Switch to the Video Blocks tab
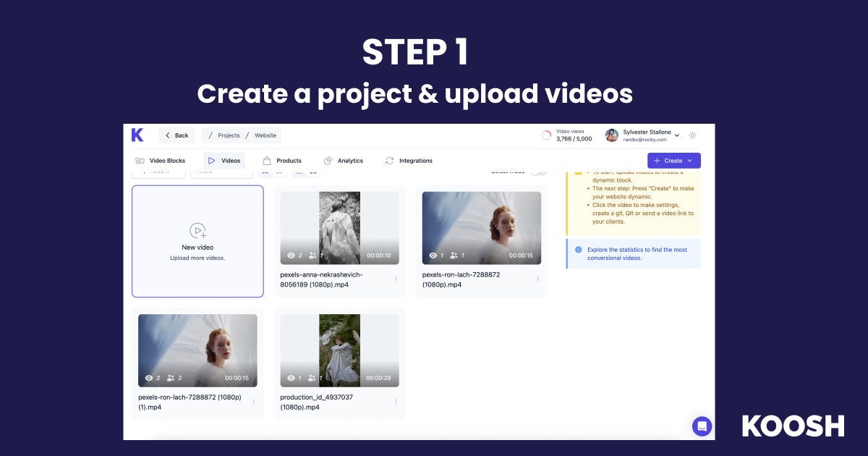 pyautogui.click(x=160, y=161)
